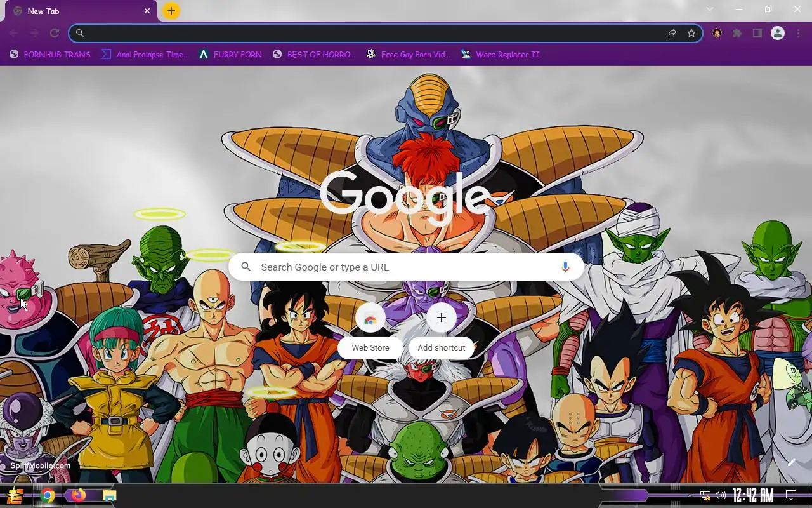
Task: Open the SplitMobile.com theme attribution link
Action: point(40,465)
